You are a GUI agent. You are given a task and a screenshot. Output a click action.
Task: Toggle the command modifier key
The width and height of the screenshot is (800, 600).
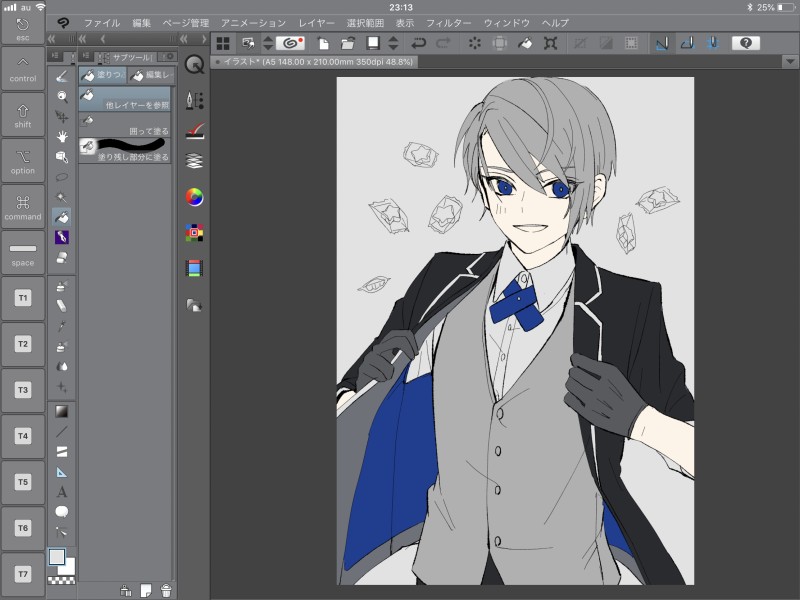tap(23, 207)
